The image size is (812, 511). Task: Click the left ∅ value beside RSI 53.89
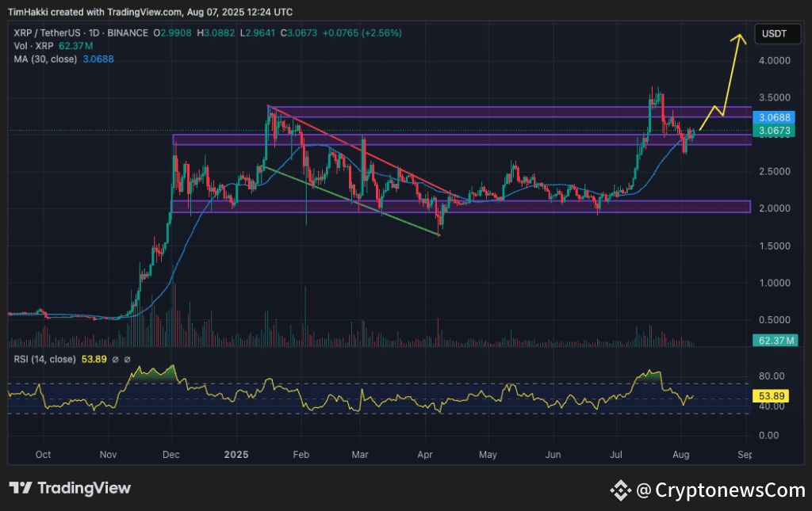[x=116, y=360]
